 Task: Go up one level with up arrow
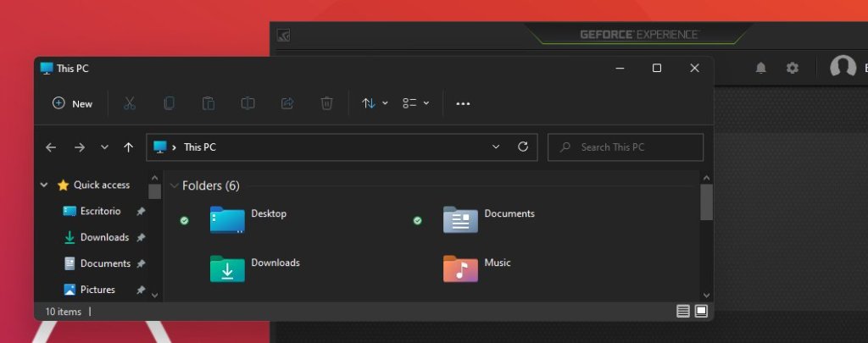(x=129, y=147)
